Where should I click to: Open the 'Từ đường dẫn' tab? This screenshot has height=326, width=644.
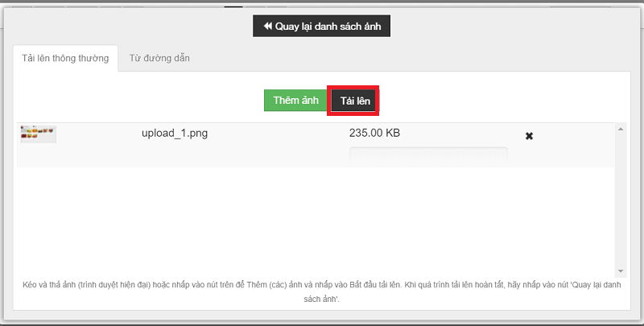click(159, 58)
